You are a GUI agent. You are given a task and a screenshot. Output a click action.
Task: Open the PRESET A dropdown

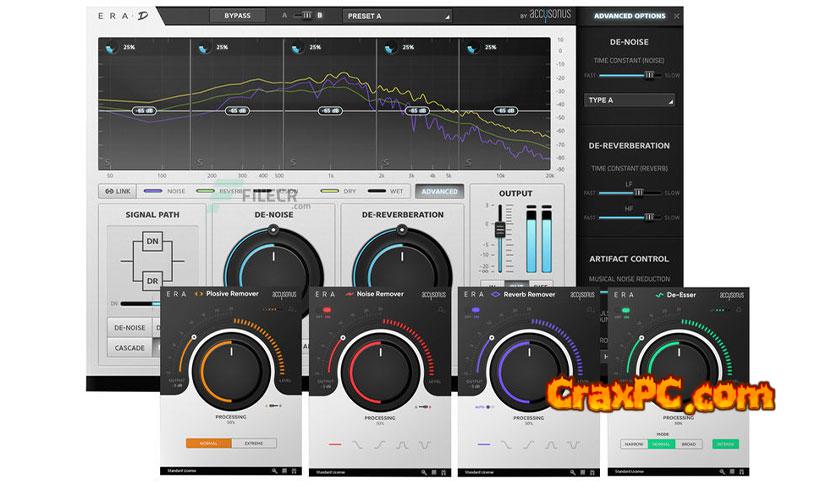(397, 16)
